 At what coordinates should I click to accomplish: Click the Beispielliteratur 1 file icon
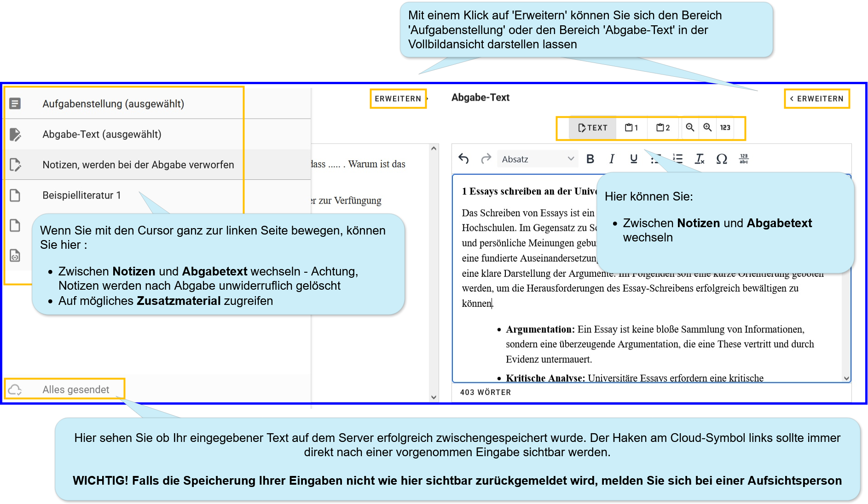point(15,195)
